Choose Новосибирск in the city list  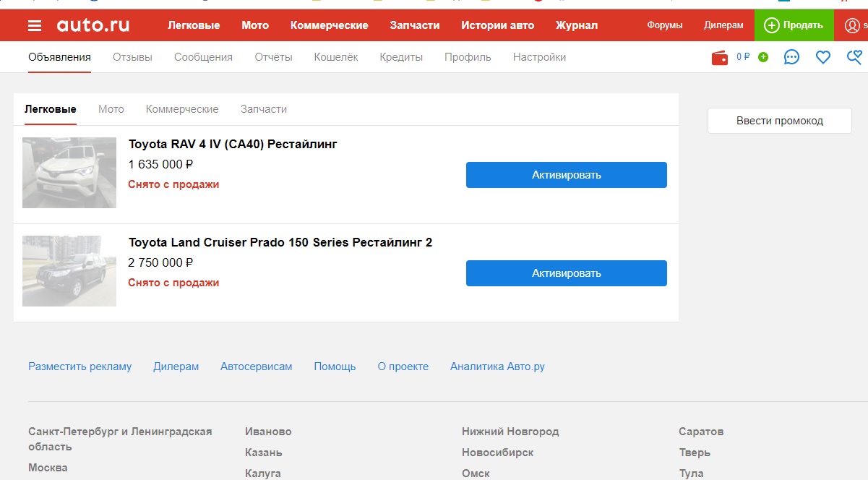pos(498,453)
